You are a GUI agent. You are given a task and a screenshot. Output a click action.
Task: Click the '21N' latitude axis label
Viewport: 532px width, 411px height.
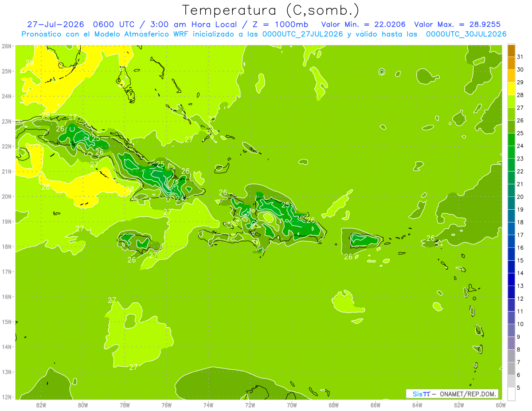tap(6, 171)
